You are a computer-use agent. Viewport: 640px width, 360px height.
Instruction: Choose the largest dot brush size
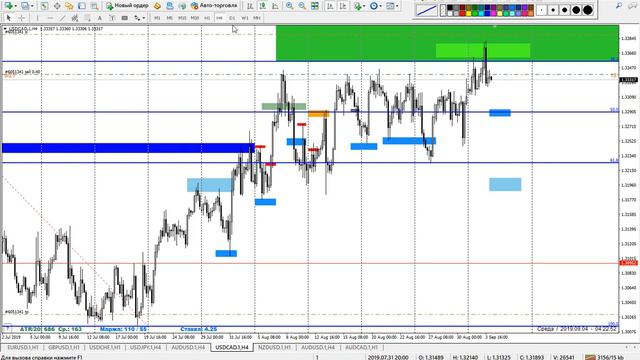588,10
